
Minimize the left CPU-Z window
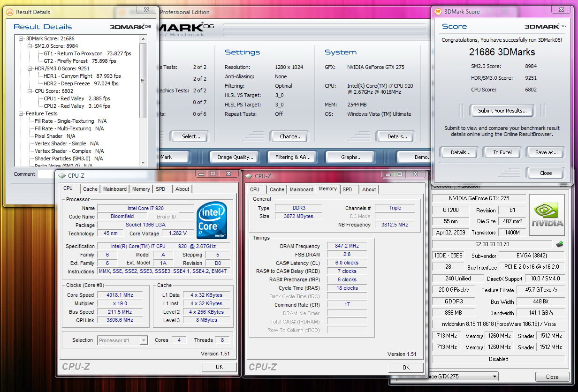(x=202, y=173)
